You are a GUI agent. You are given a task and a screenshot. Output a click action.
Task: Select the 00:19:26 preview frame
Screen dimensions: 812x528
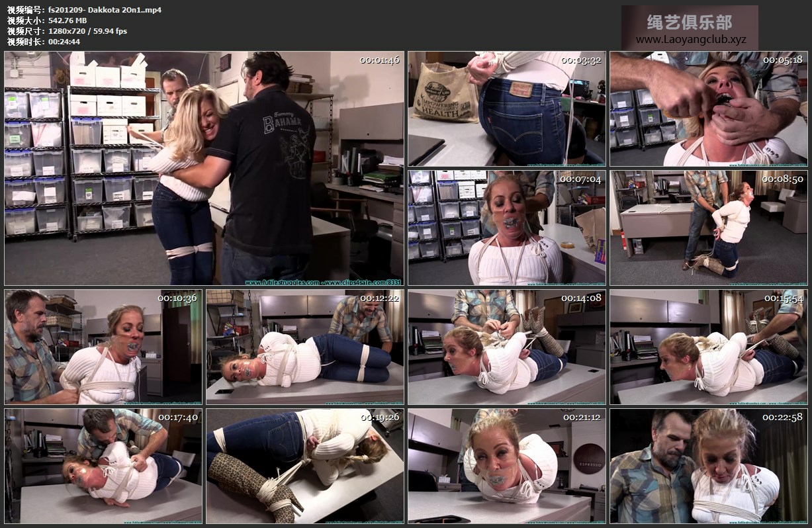[304, 466]
